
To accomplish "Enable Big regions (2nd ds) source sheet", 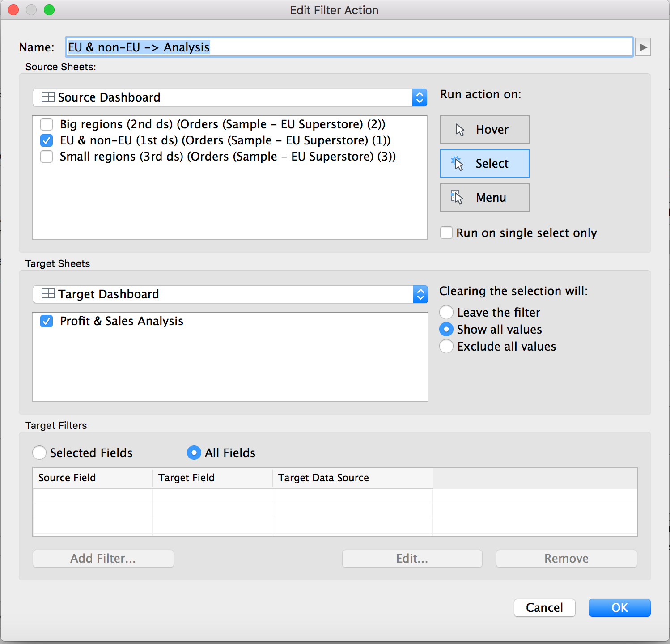I will pyautogui.click(x=47, y=124).
